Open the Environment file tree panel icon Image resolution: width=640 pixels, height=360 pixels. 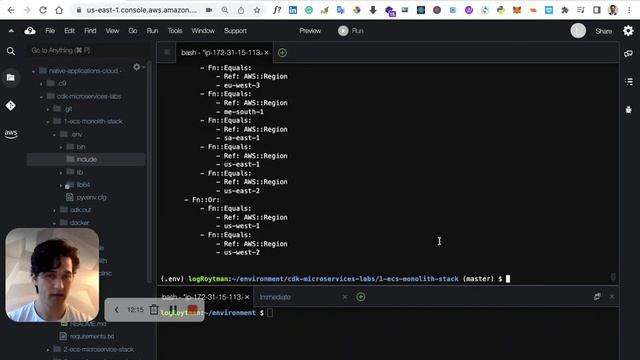11,78
